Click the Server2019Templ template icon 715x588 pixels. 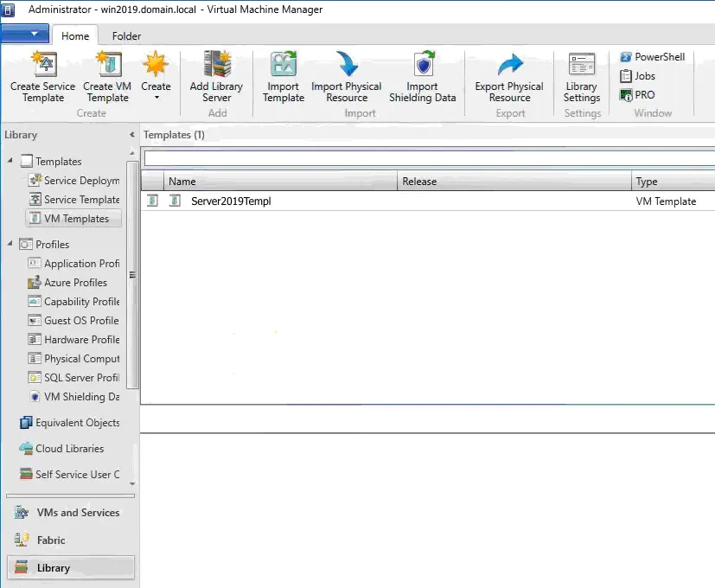point(175,201)
